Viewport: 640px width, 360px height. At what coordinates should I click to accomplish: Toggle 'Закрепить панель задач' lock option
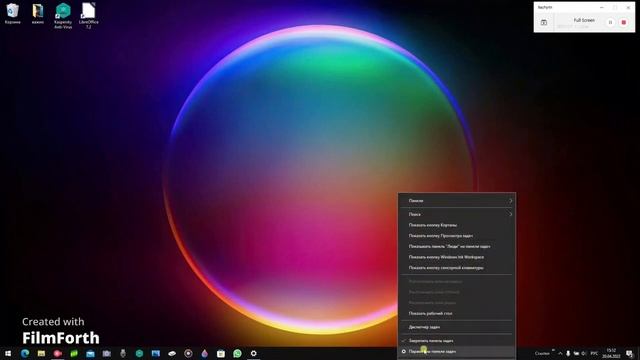click(456, 340)
